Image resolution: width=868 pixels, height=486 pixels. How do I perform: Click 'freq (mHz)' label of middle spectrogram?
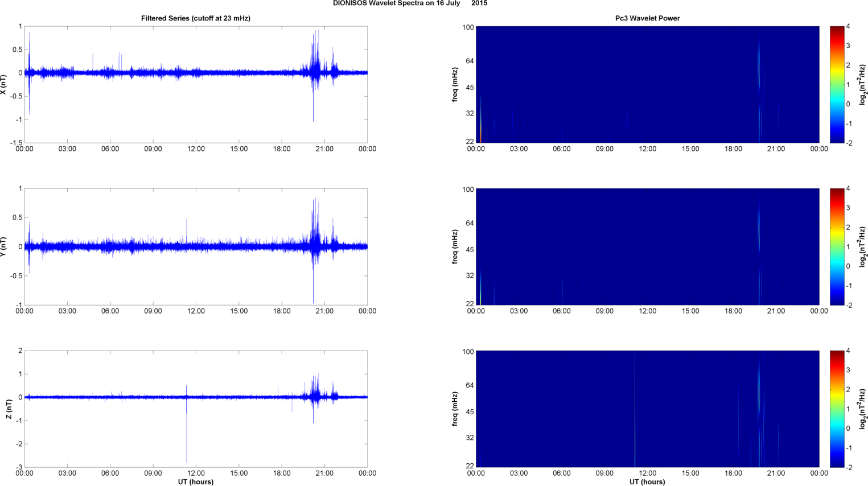[x=455, y=246]
